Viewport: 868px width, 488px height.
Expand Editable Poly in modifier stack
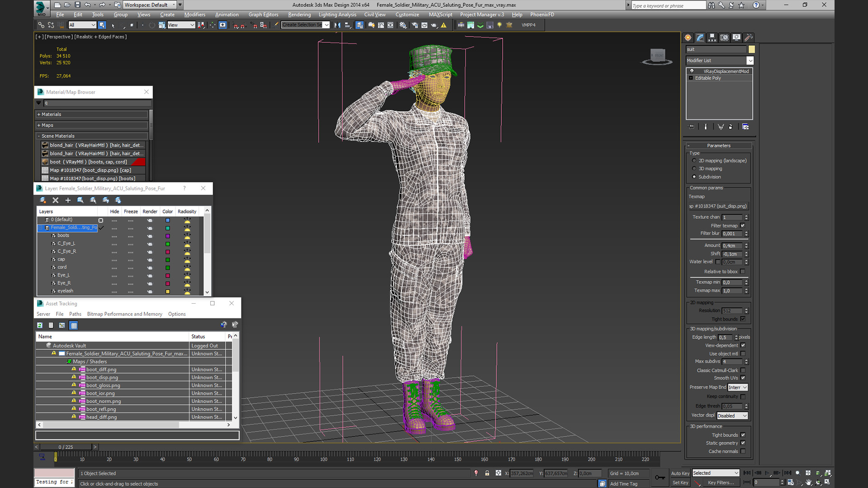(691, 78)
